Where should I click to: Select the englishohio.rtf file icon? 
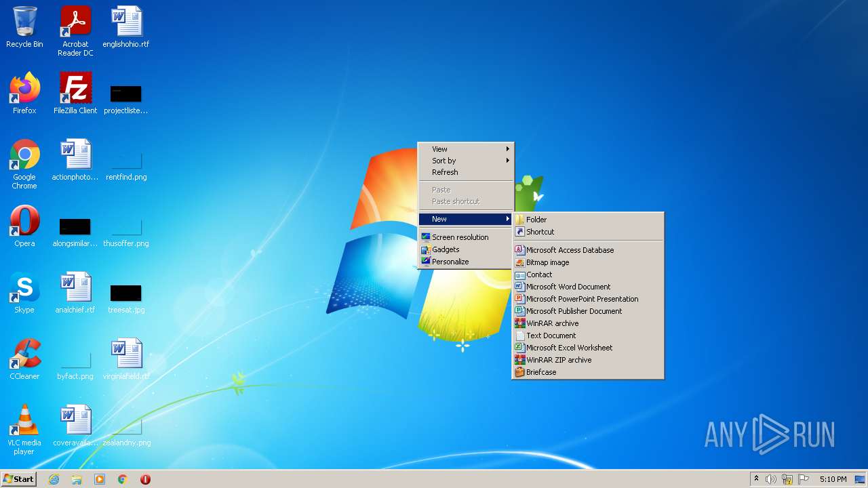point(126,27)
